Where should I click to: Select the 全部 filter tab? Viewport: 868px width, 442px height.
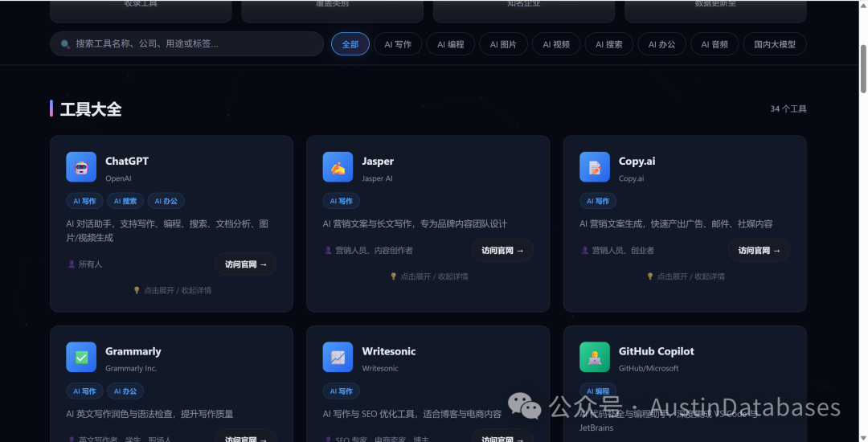click(x=350, y=44)
